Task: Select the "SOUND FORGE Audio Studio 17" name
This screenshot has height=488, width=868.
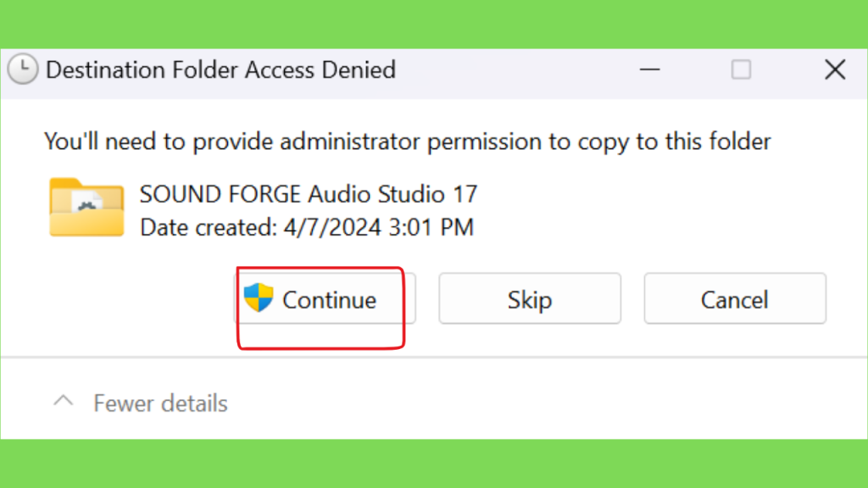Action: tap(309, 194)
